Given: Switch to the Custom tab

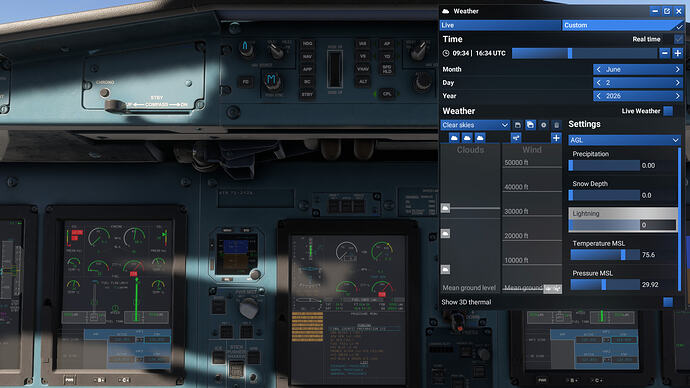Looking at the screenshot, I should [623, 25].
